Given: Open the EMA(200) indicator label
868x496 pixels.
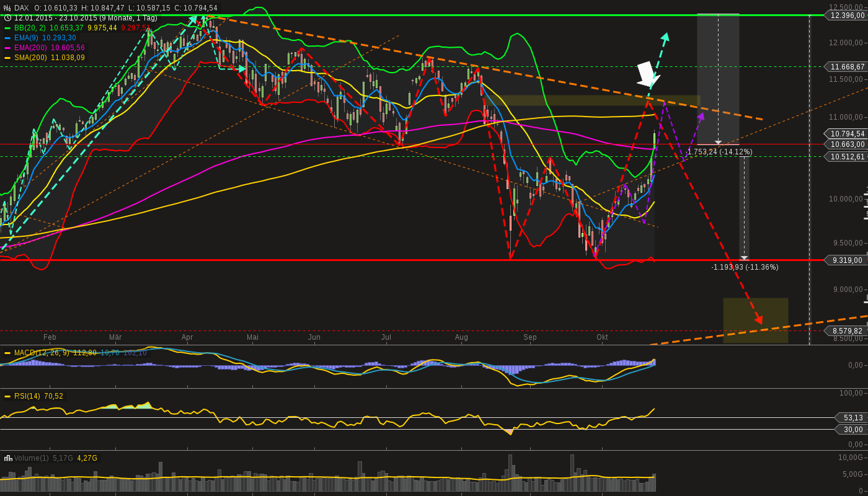Looking at the screenshot, I should (31, 48).
